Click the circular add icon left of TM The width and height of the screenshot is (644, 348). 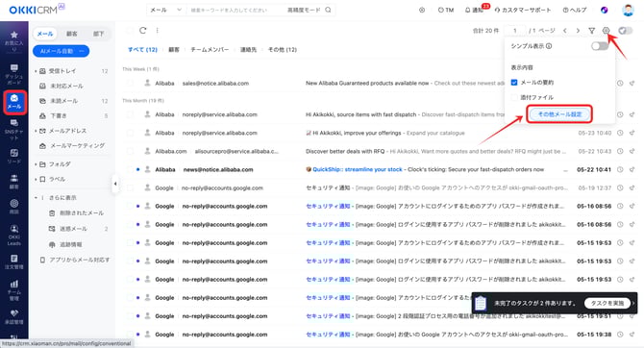click(x=422, y=10)
